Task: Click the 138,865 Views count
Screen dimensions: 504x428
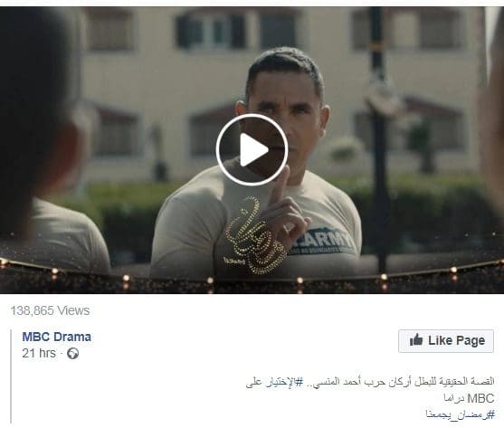Action: point(50,310)
